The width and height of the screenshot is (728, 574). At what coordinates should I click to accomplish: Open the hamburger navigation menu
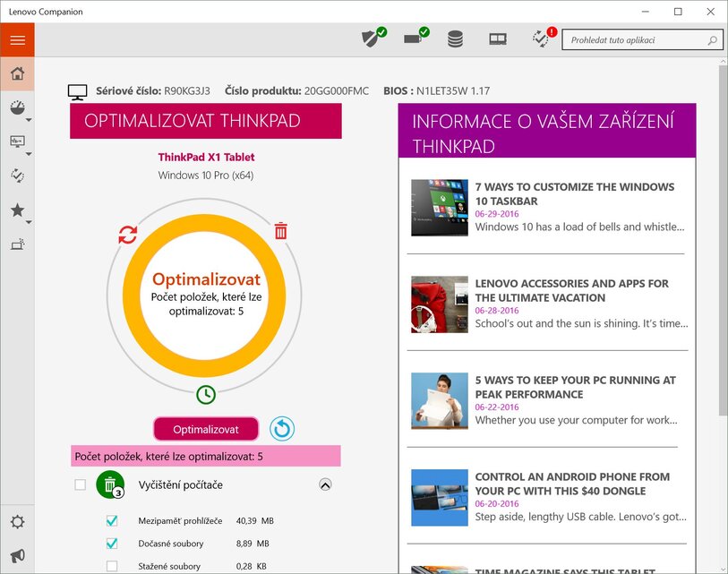(x=18, y=39)
